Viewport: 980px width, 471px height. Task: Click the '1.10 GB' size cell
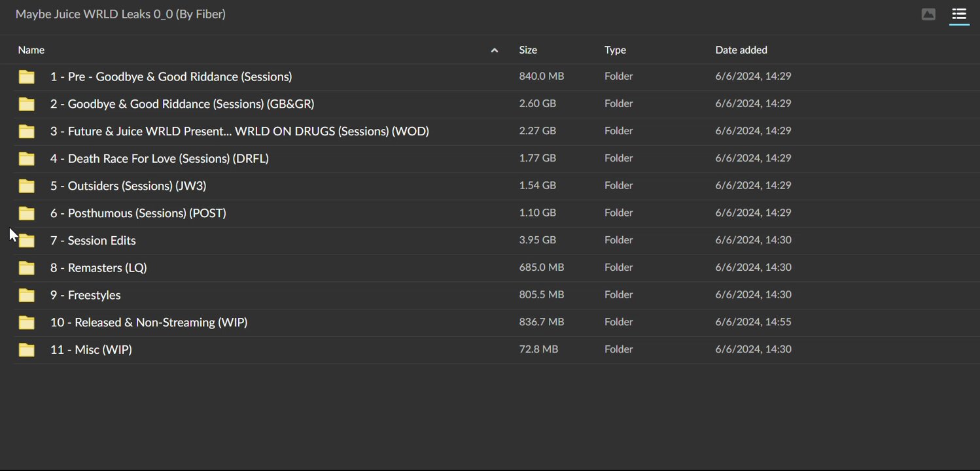pyautogui.click(x=537, y=213)
